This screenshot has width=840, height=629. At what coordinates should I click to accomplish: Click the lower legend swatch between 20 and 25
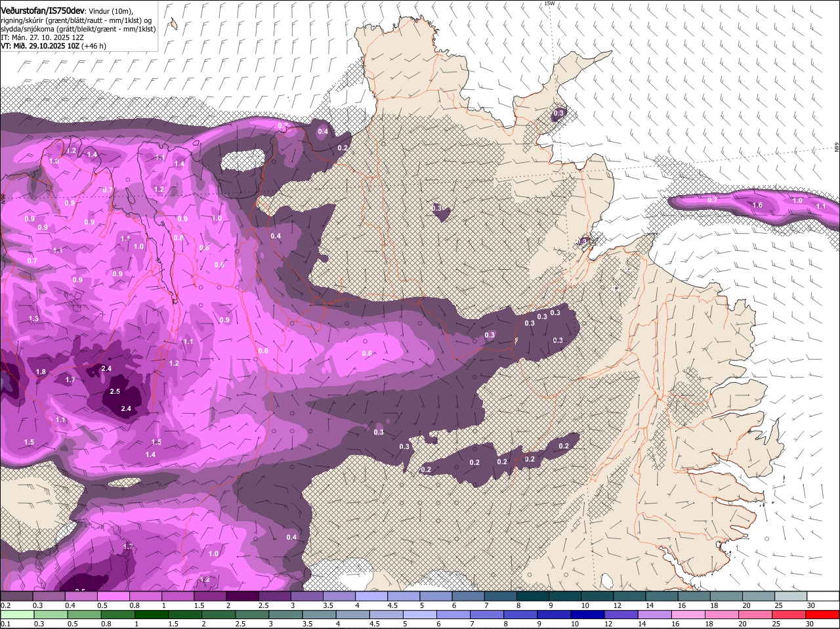(x=757, y=615)
